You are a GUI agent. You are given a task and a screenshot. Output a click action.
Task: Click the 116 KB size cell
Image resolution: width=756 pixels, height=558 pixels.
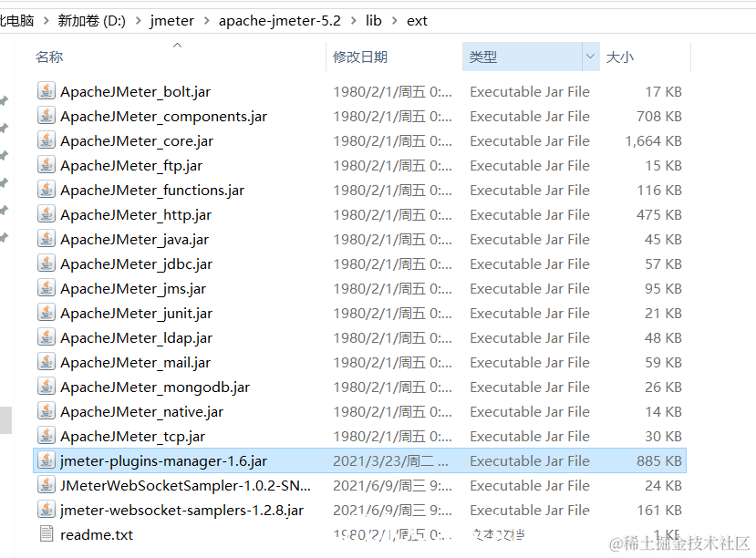pyautogui.click(x=659, y=190)
